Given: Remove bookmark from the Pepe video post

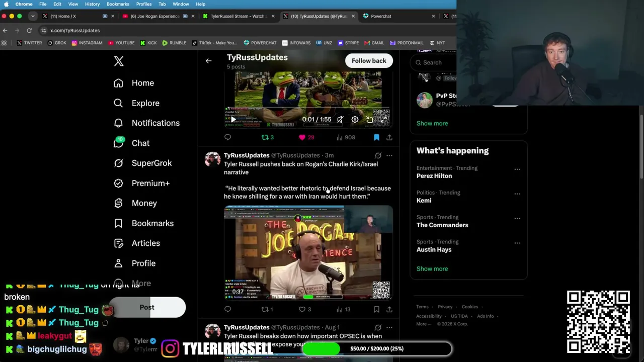Looking at the screenshot, I should coord(376,137).
